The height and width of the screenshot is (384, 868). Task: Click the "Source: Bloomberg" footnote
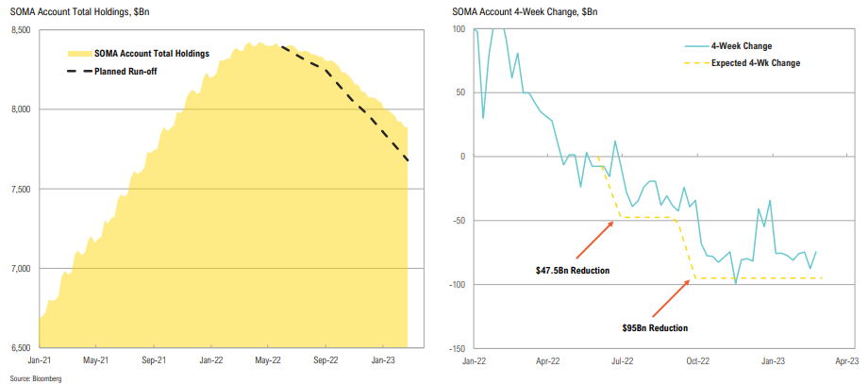28,376
